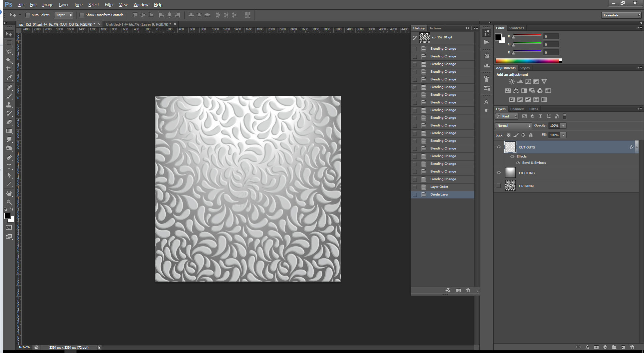Open the Image menu
Screen dimensions: 644x353
[x=48, y=5]
